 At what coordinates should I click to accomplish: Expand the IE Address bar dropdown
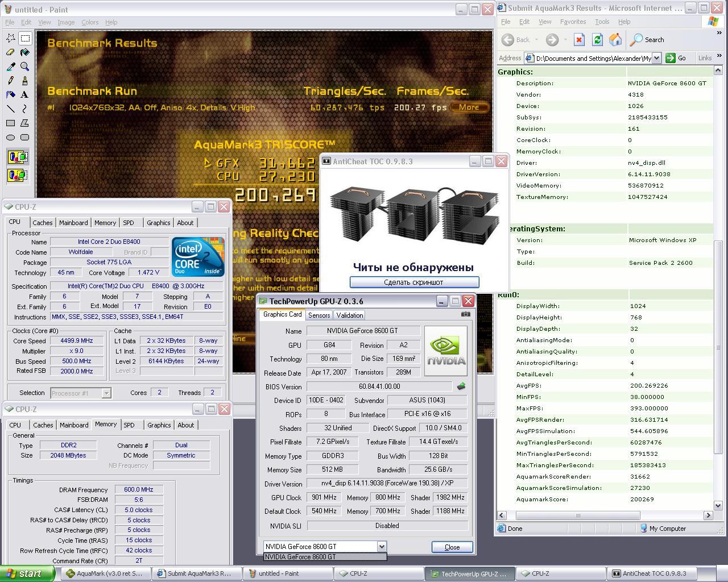pyautogui.click(x=656, y=58)
